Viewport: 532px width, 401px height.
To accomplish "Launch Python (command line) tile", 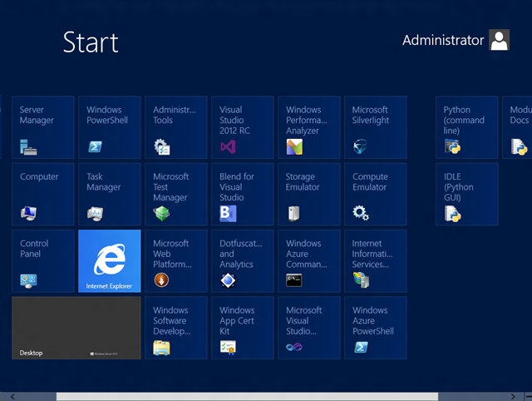I will pos(467,127).
